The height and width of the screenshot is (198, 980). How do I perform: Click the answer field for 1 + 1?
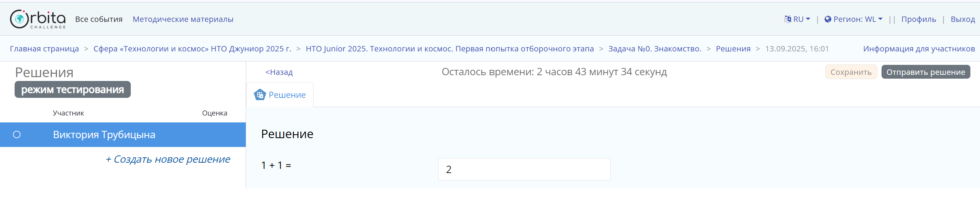524,169
